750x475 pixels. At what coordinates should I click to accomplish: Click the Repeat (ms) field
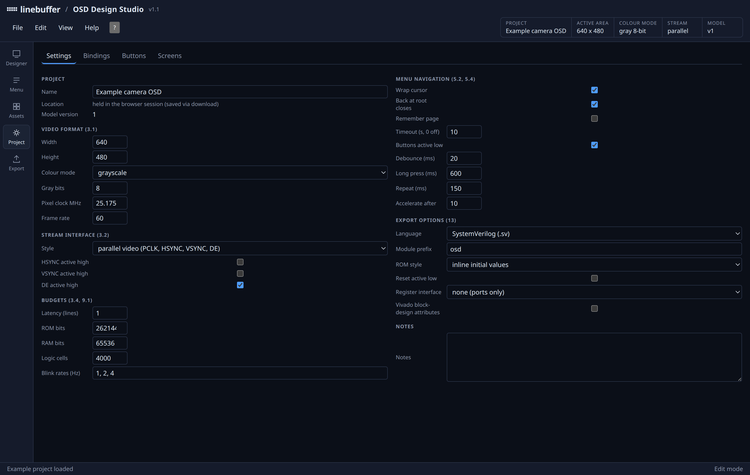click(464, 188)
